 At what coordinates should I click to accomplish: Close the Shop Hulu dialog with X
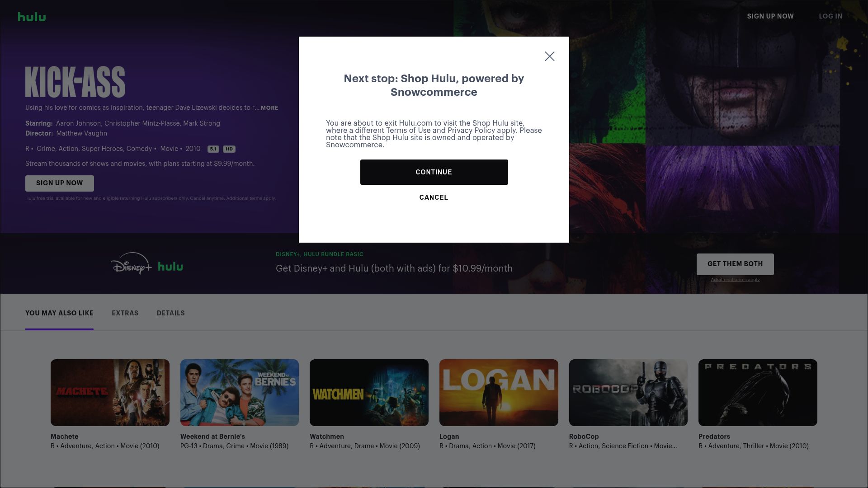click(549, 56)
